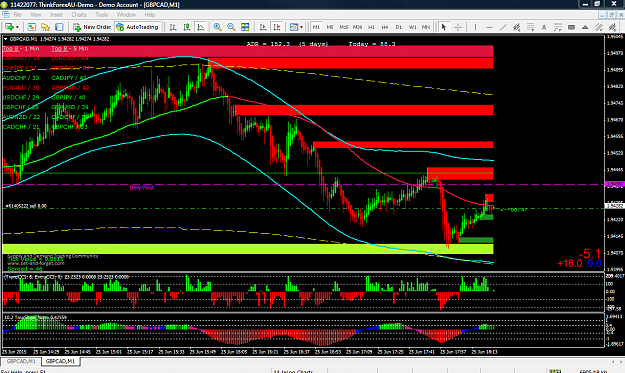The width and height of the screenshot is (625, 373).
Task: Select the Rectangle shape tool
Action: pyautogui.click(x=571, y=27)
